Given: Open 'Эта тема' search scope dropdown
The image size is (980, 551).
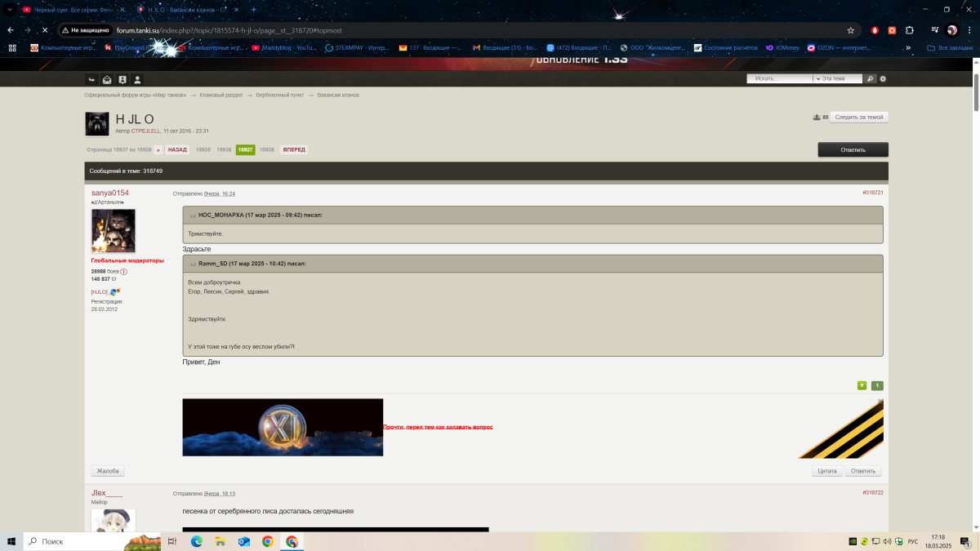Looking at the screenshot, I should 838,79.
